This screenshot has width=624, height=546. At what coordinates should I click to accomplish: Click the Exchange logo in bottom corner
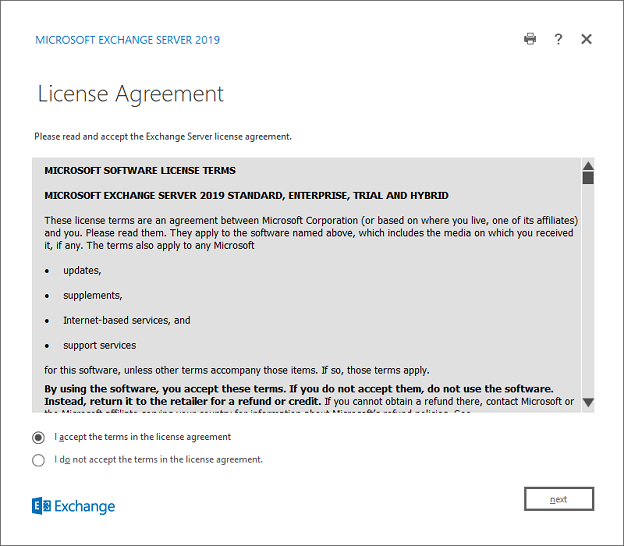click(74, 506)
